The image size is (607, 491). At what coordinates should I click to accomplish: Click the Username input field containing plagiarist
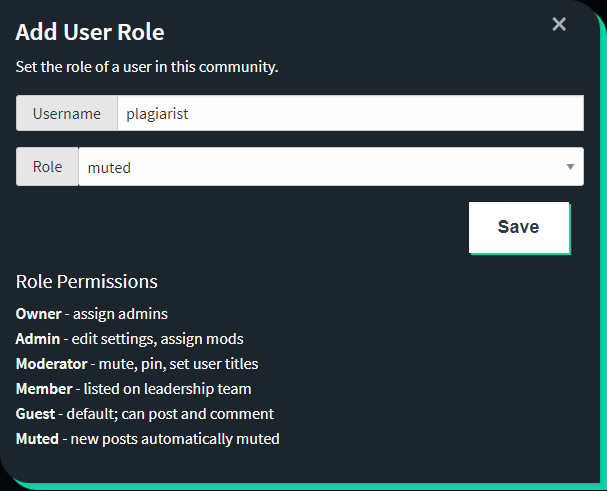coord(350,114)
